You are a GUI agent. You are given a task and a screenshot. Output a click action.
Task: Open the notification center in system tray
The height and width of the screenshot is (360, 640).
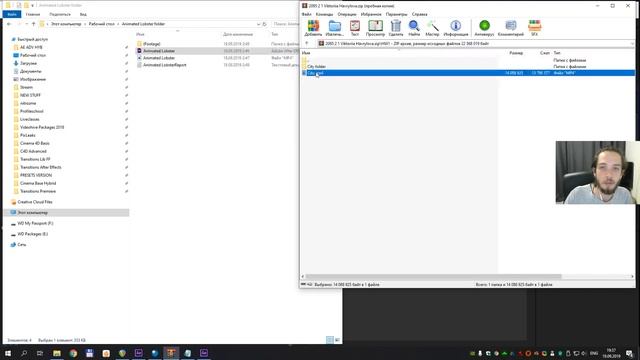click(629, 353)
